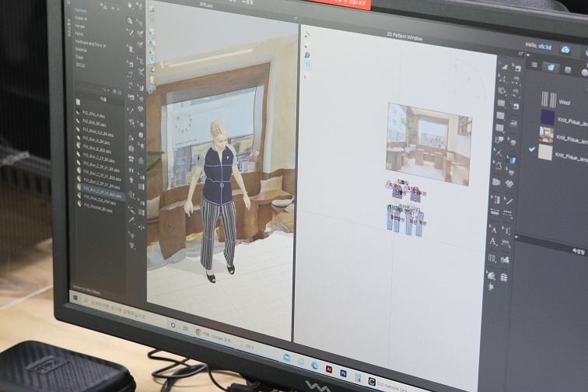Open the Calculator from the taskbar
588x392 pixels.
pos(358,377)
